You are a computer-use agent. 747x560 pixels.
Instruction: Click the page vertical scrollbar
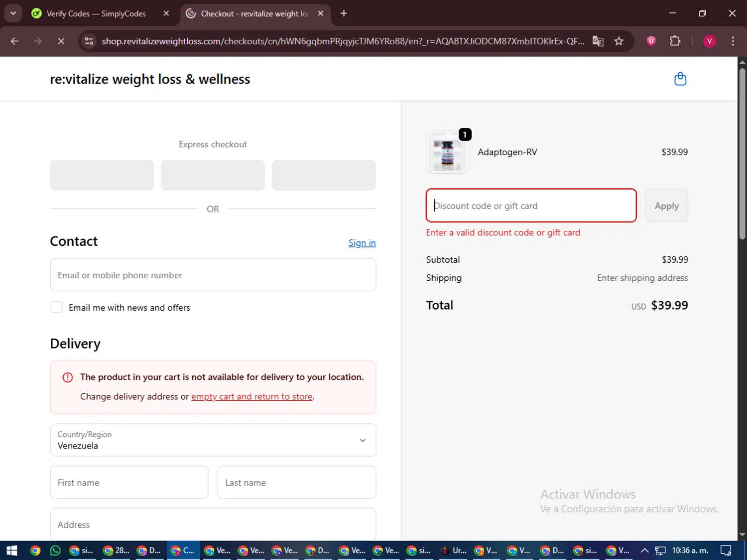click(742, 154)
